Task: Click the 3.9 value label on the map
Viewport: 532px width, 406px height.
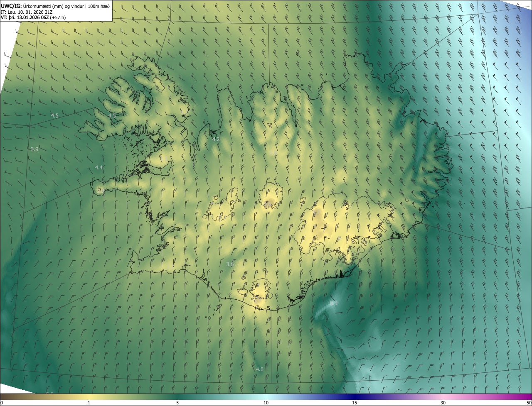Action: tap(34, 149)
